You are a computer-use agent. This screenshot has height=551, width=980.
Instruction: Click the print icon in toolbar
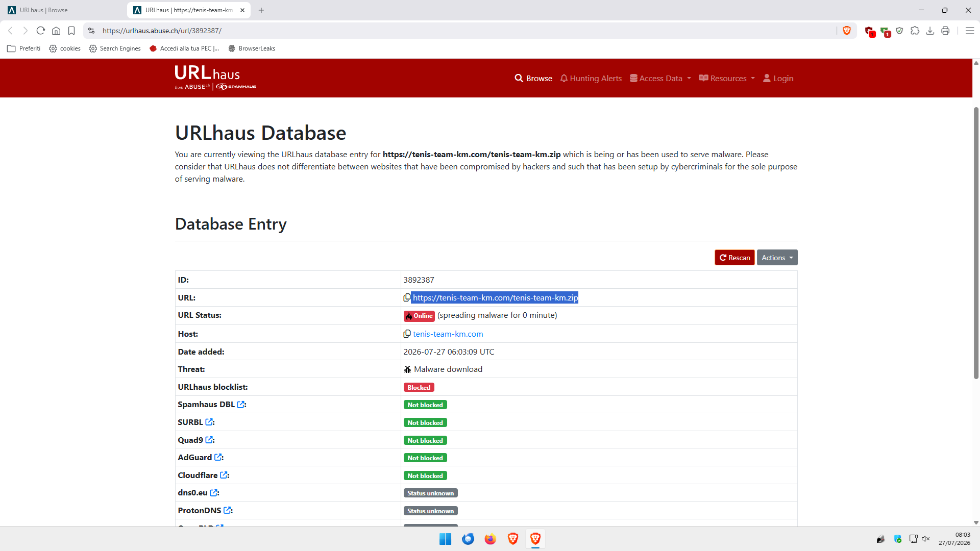point(945,31)
